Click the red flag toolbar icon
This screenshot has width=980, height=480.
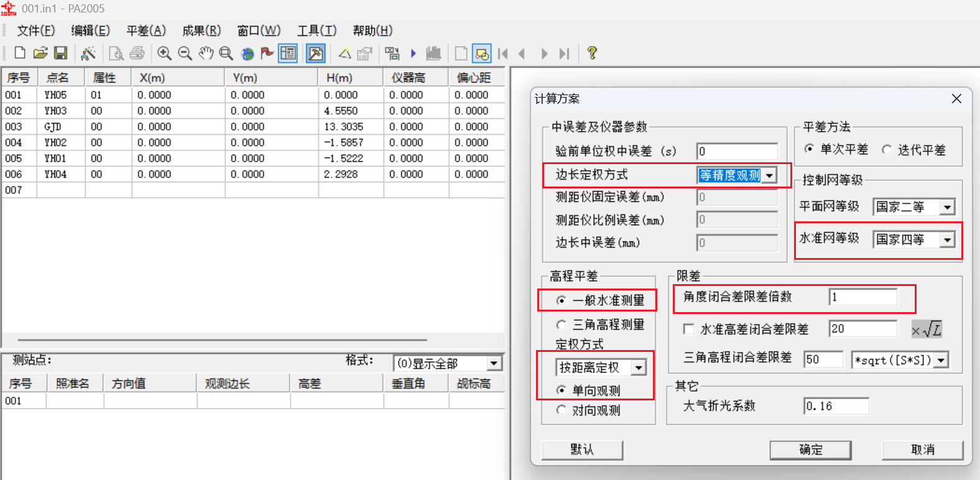pyautogui.click(x=267, y=53)
